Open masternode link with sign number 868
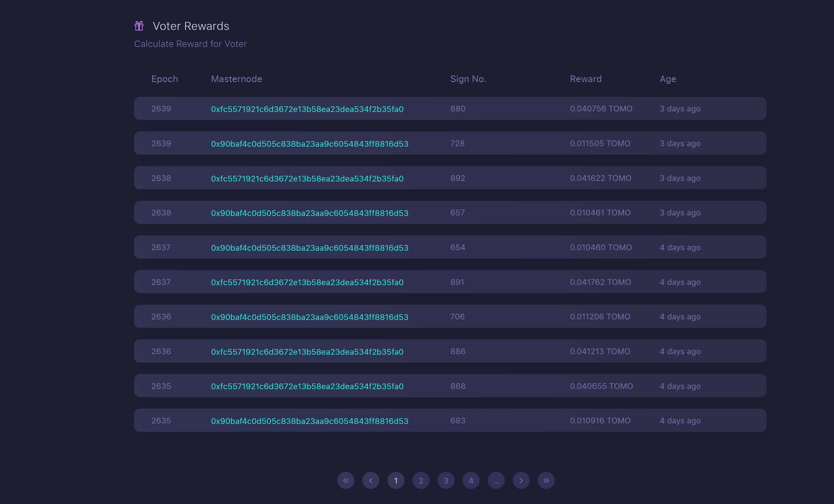 coord(307,386)
